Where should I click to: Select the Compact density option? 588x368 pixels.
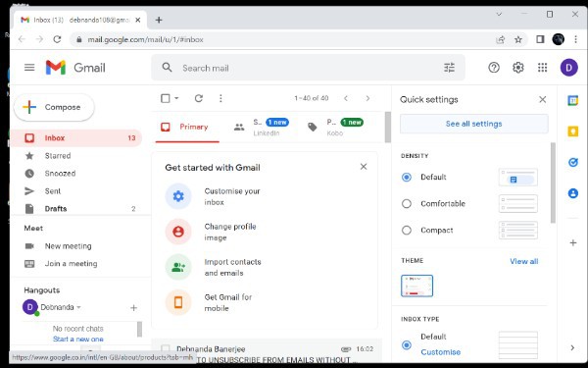(407, 231)
